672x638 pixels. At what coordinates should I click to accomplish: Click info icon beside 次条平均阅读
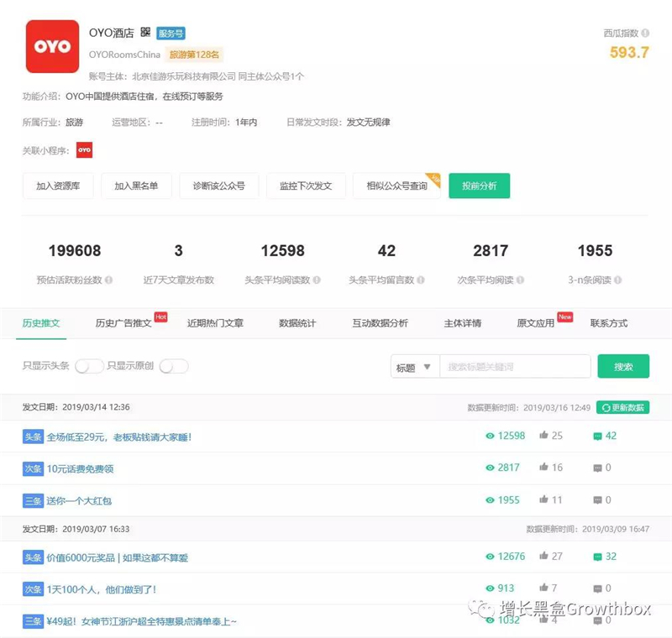click(x=520, y=280)
